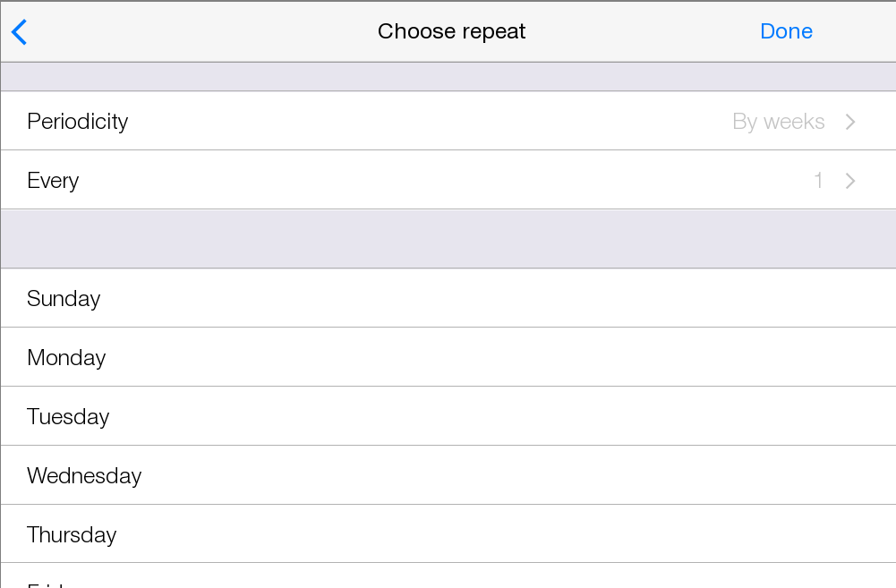Click the gray band above Periodicity
Viewport: 896px width, 588px height.
click(448, 77)
